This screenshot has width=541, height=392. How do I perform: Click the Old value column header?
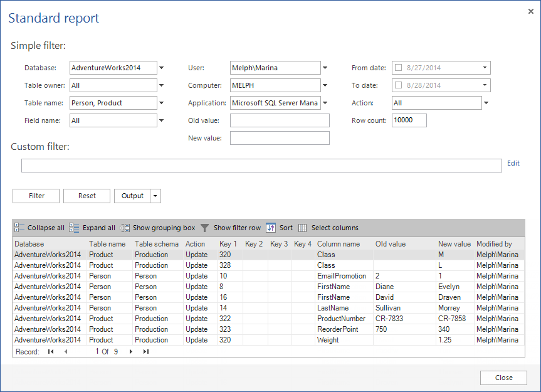(x=404, y=244)
